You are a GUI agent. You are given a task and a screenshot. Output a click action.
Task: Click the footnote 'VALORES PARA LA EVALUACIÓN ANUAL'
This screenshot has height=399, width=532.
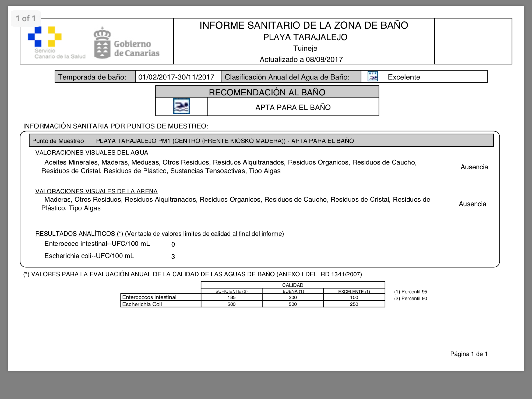(x=192, y=274)
